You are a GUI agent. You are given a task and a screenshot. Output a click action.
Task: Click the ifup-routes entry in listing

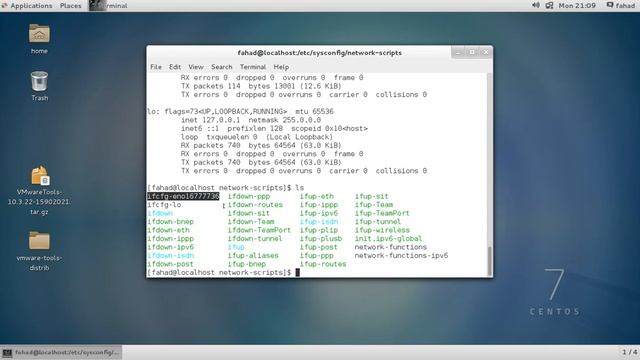click(x=323, y=264)
